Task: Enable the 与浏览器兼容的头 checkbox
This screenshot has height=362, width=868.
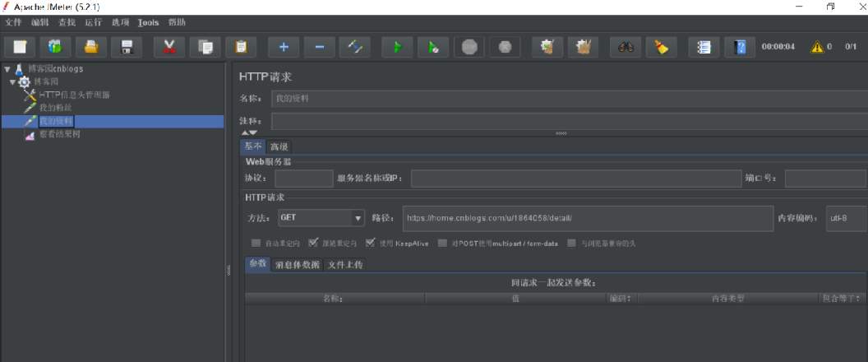Action: tap(572, 244)
